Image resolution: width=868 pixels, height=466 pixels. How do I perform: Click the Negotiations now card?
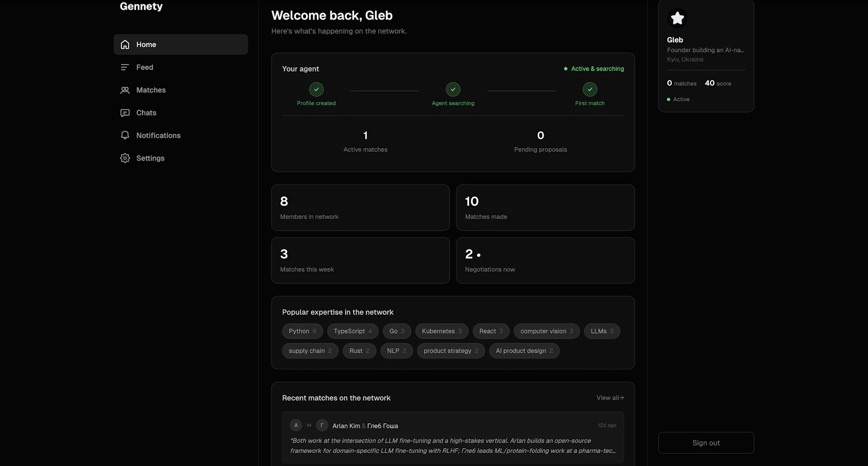(x=545, y=260)
